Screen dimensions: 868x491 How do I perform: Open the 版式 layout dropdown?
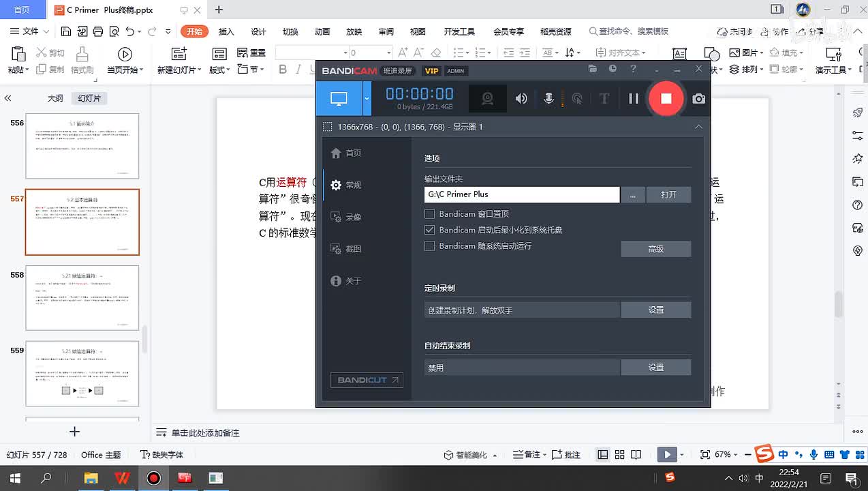pos(219,70)
